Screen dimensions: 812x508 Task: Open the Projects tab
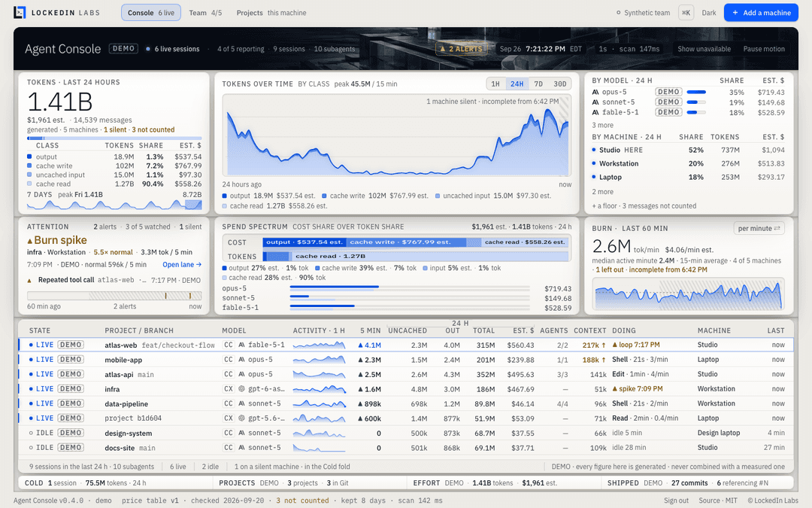coord(271,13)
